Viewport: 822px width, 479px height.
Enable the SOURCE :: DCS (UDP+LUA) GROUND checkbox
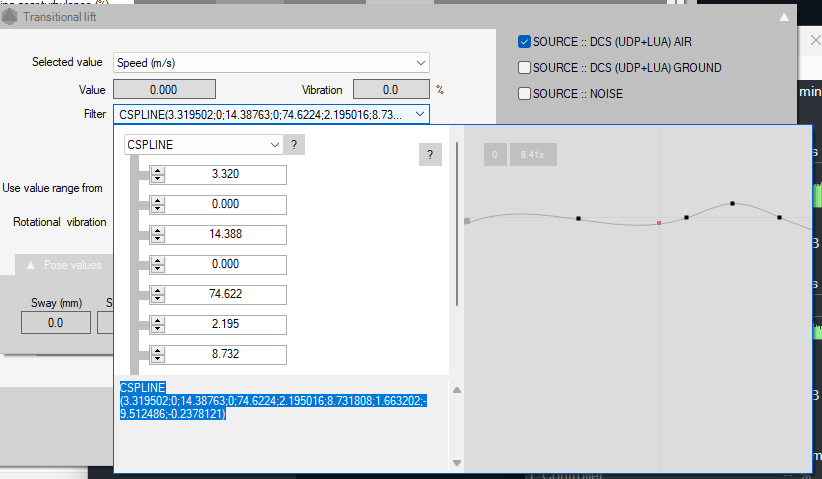[x=524, y=68]
